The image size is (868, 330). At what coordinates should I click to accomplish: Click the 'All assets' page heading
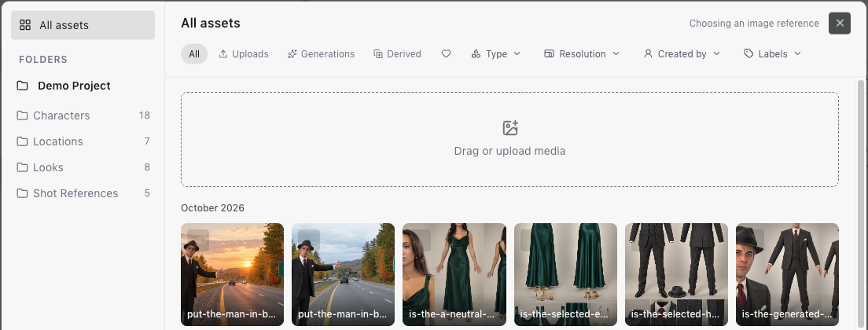(211, 24)
